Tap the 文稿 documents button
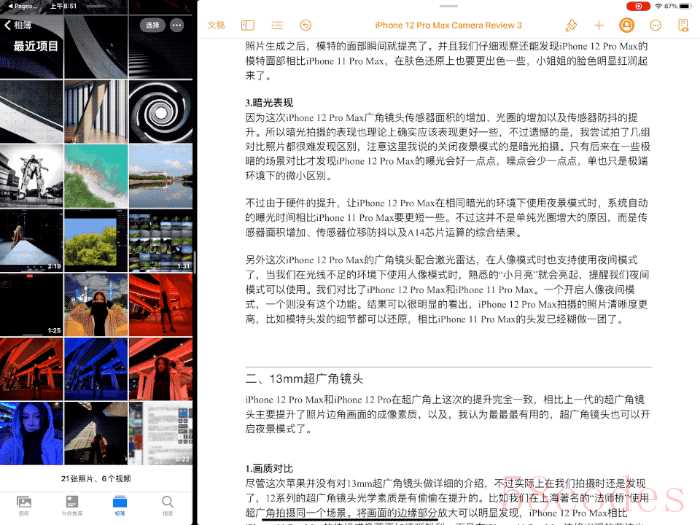This screenshot has height=525, width=700. pos(217,25)
